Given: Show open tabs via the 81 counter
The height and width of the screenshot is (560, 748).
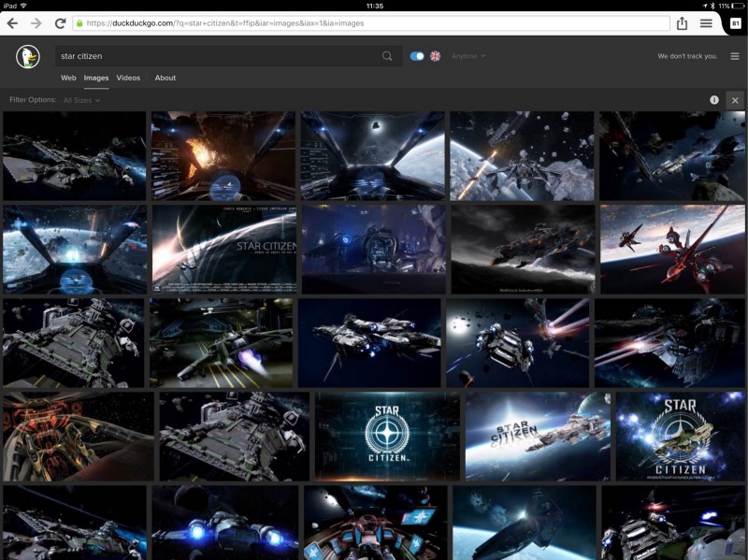Looking at the screenshot, I should tap(735, 22).
